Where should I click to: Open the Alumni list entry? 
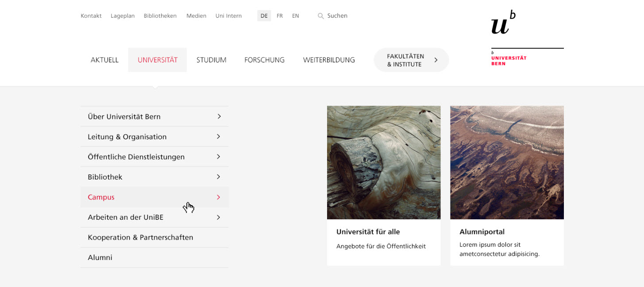[x=154, y=257]
